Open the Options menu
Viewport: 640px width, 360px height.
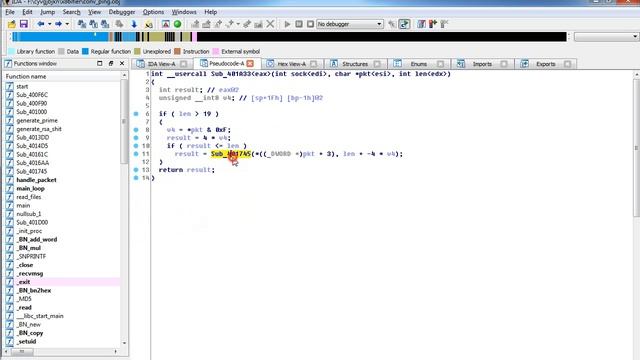tap(153, 12)
